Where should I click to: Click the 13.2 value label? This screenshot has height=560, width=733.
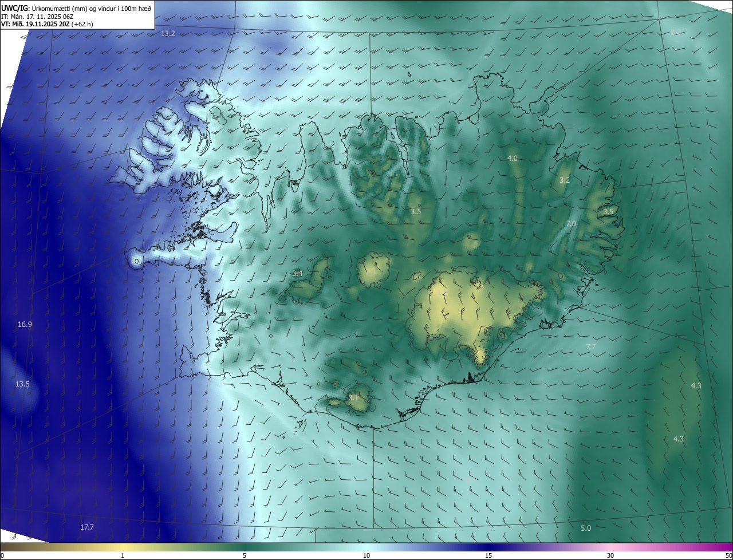(168, 34)
